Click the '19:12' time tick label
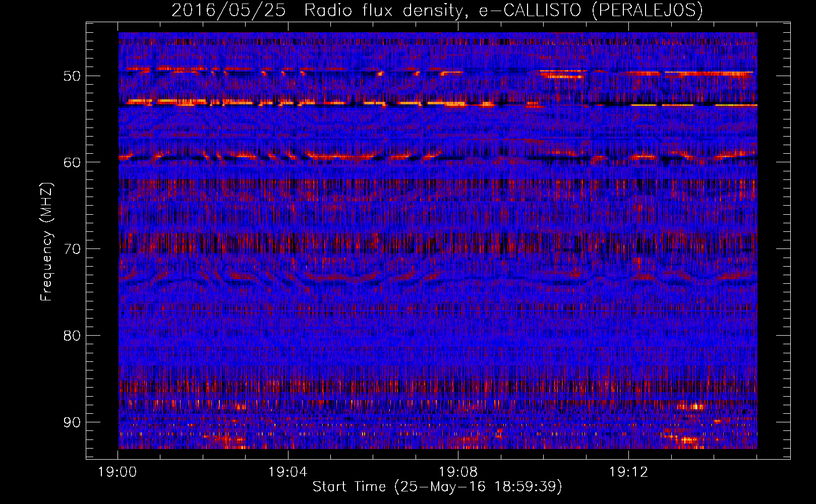Viewport: 816px width, 504px height. pyautogui.click(x=628, y=472)
